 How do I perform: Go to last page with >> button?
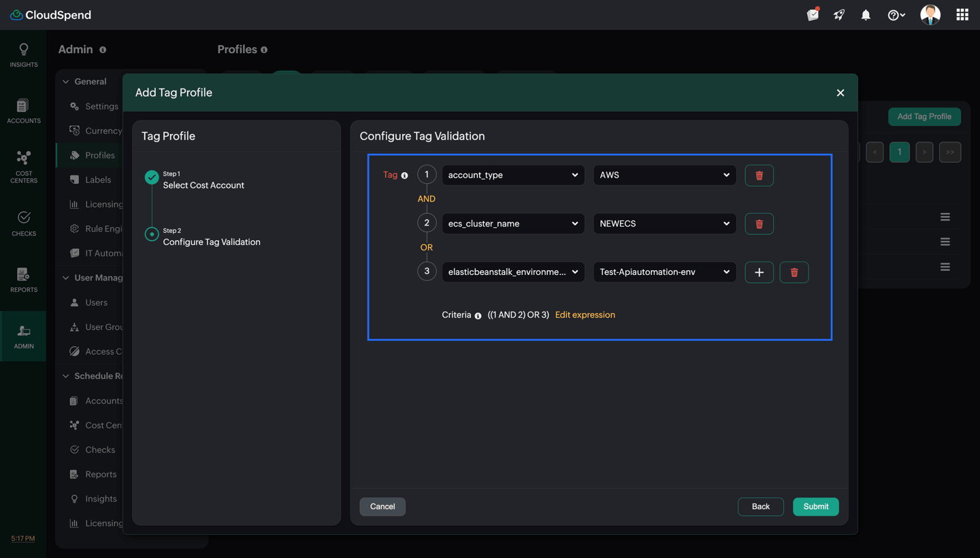[x=950, y=152]
